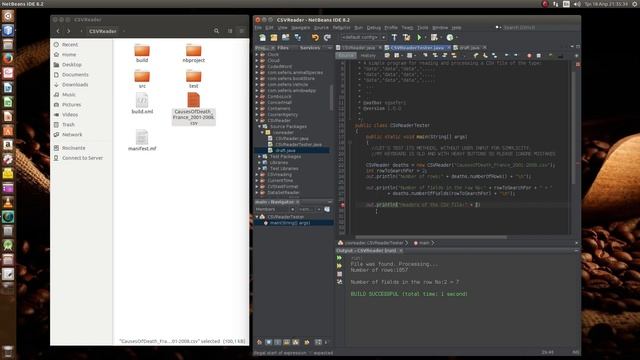Run the project with the green play icon
The width and height of the screenshot is (640, 360).
[419, 38]
